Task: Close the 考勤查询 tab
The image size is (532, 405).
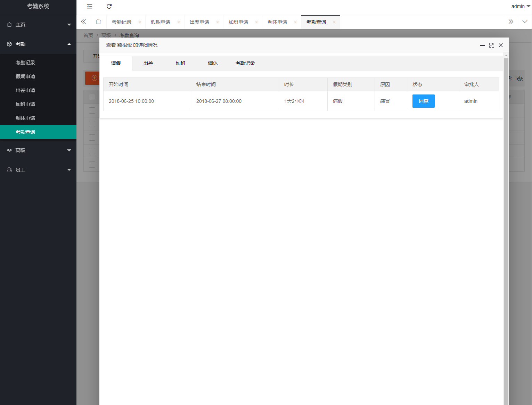Action: (334, 22)
